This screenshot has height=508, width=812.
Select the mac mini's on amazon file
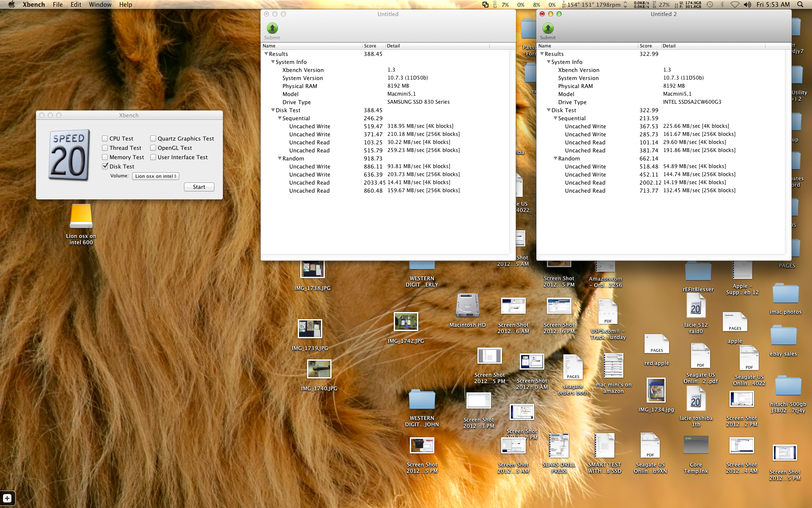[613, 365]
